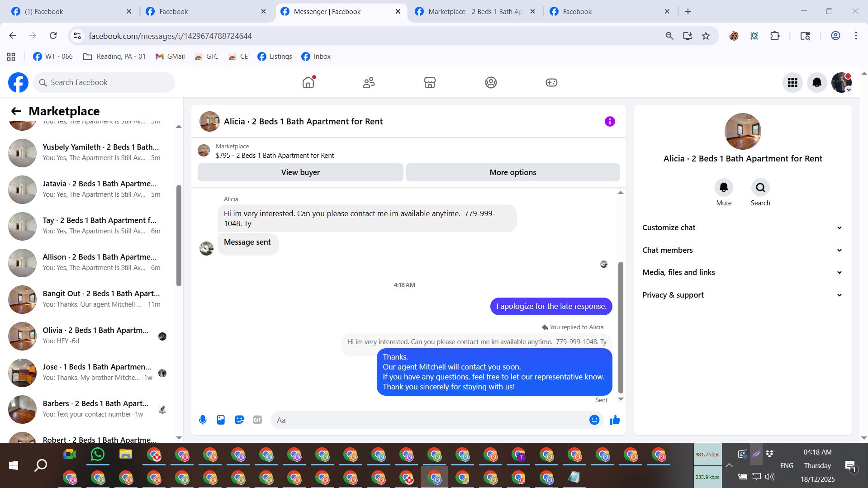Open the Bangit Out conversation
868x488 pixels.
[x=89, y=299]
